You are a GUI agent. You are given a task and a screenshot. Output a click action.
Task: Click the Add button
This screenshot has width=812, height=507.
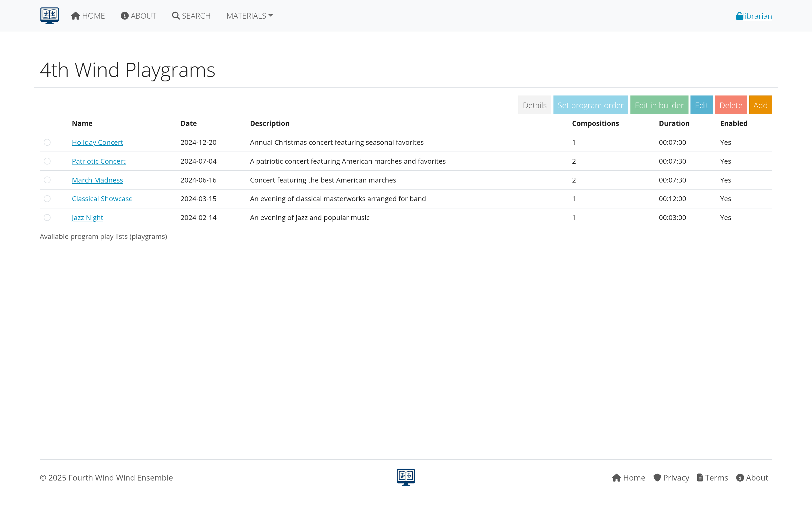pos(760,105)
